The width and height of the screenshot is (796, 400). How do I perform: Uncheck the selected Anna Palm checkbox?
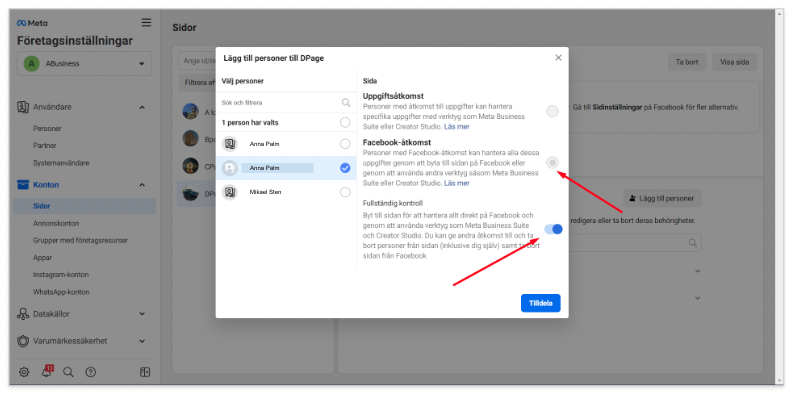(345, 168)
